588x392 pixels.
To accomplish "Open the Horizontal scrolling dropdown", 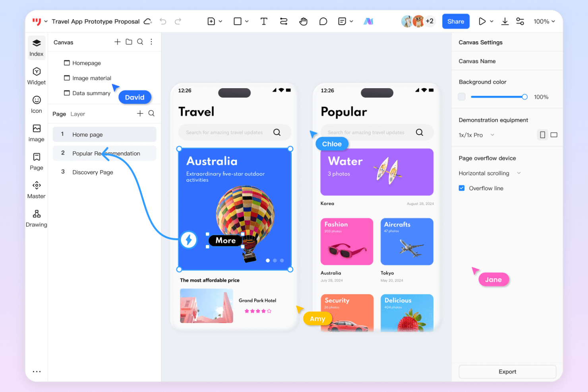I will click(x=489, y=173).
